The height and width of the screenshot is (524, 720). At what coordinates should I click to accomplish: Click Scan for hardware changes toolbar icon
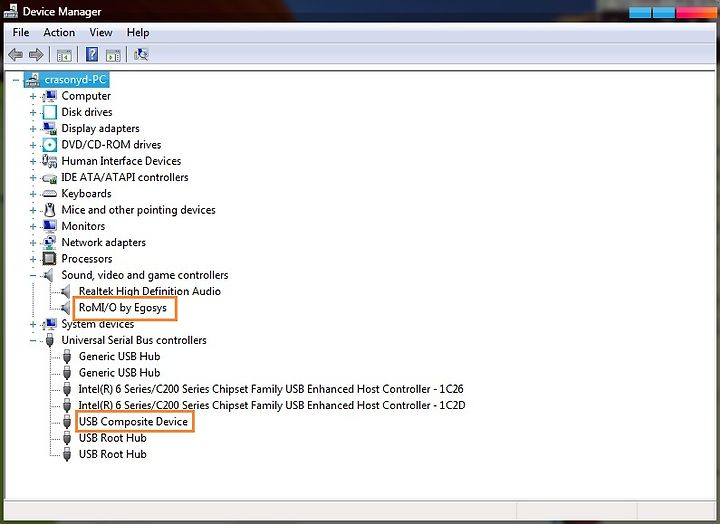(141, 55)
